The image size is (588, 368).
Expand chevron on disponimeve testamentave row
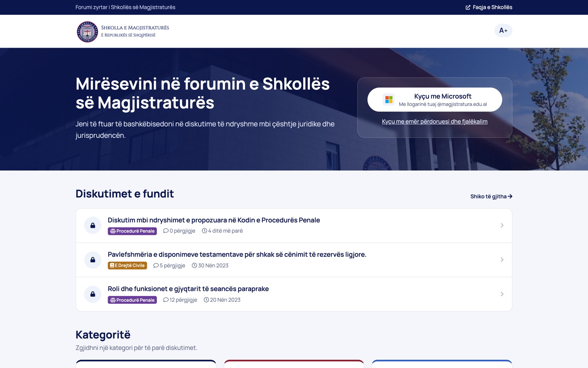(502, 260)
